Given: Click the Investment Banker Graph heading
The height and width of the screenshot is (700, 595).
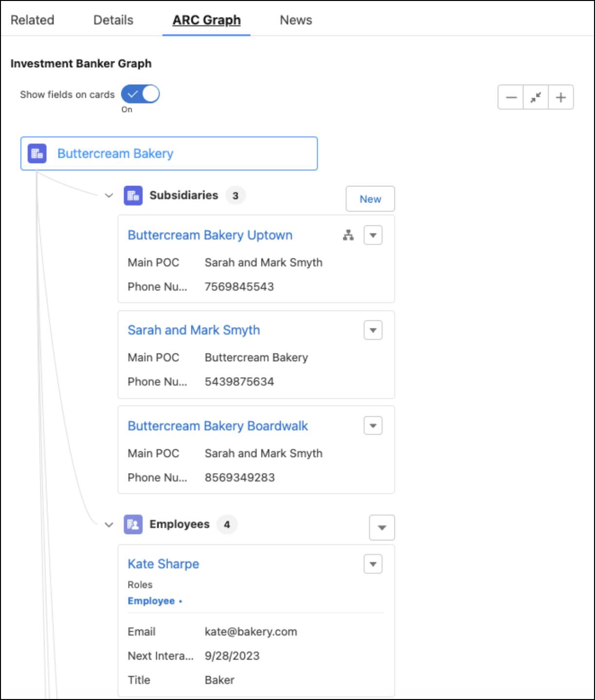Looking at the screenshot, I should pyautogui.click(x=81, y=64).
